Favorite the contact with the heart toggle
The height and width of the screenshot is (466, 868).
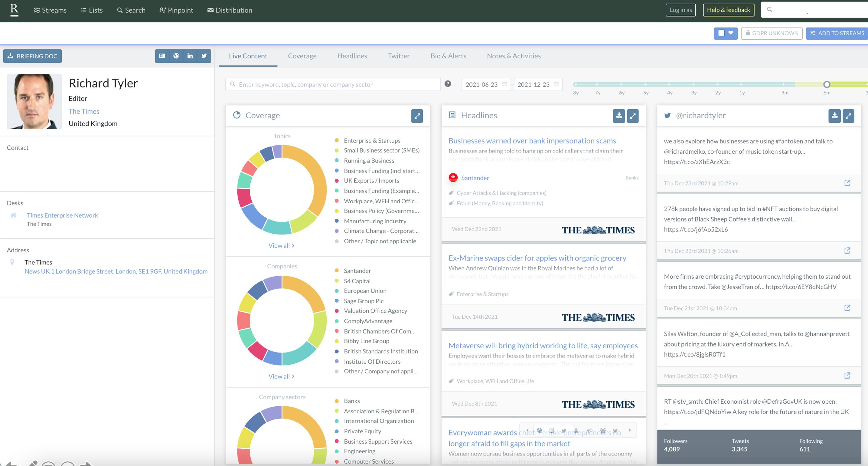[730, 33]
